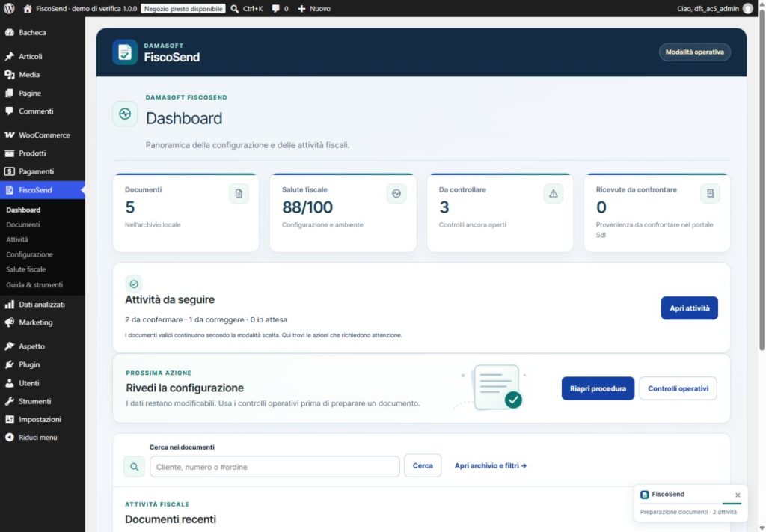The height and width of the screenshot is (532, 766).
Task: Click the Cerca button
Action: click(423, 465)
